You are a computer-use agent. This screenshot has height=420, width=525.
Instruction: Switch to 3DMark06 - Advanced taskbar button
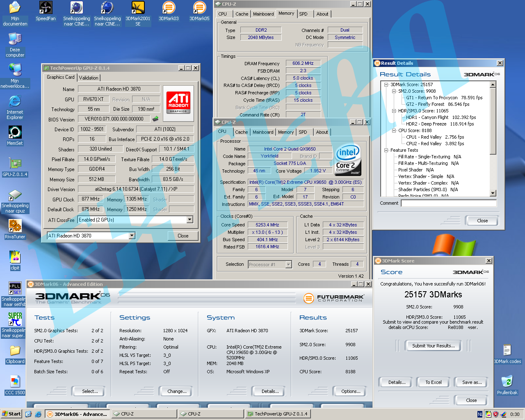click(77, 414)
